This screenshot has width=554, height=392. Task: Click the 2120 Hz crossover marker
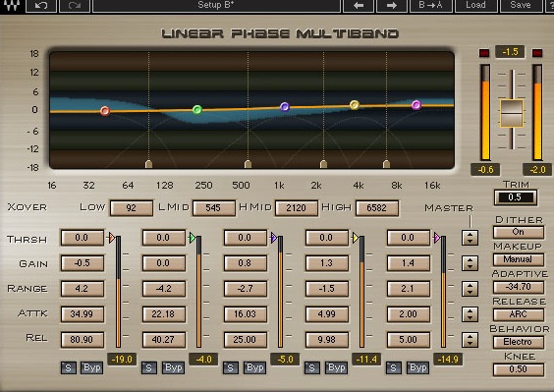coord(323,164)
